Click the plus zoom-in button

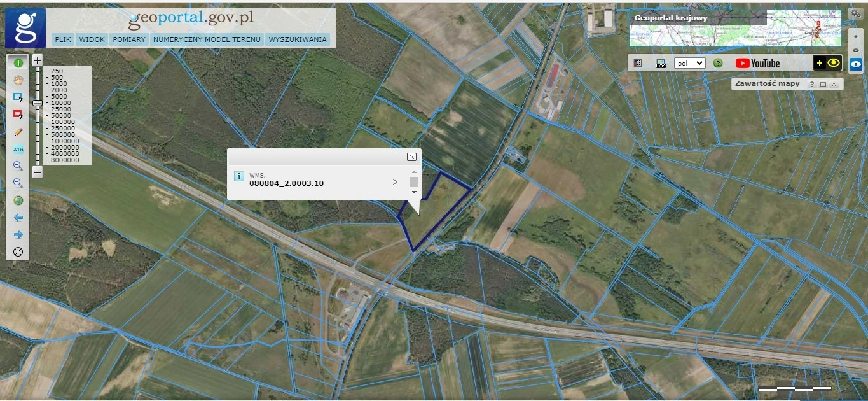38,60
